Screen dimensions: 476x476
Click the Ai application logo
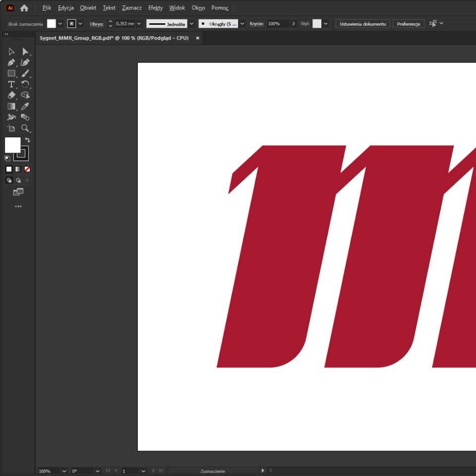click(10, 8)
